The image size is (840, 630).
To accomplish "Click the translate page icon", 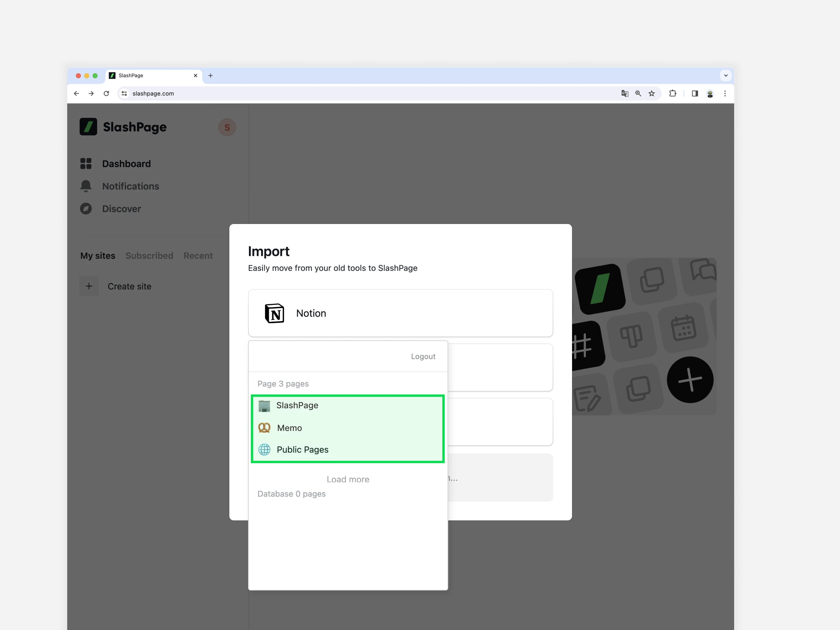I will [625, 94].
